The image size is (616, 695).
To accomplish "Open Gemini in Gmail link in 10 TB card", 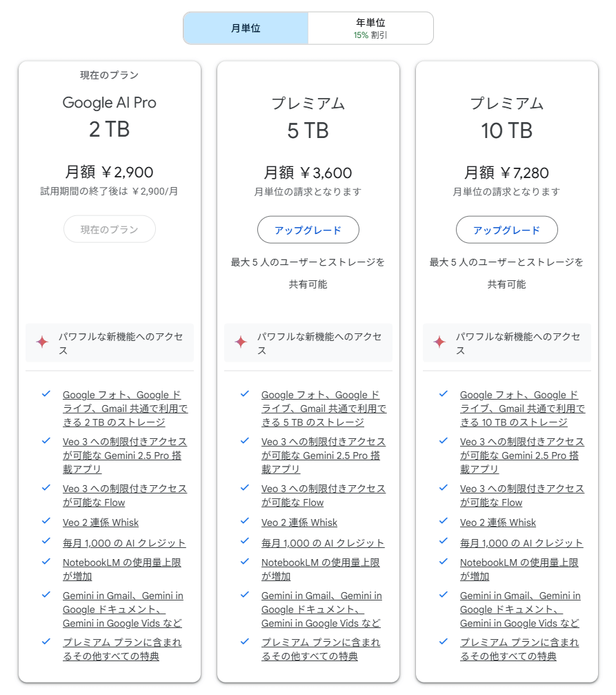I will 520,609.
